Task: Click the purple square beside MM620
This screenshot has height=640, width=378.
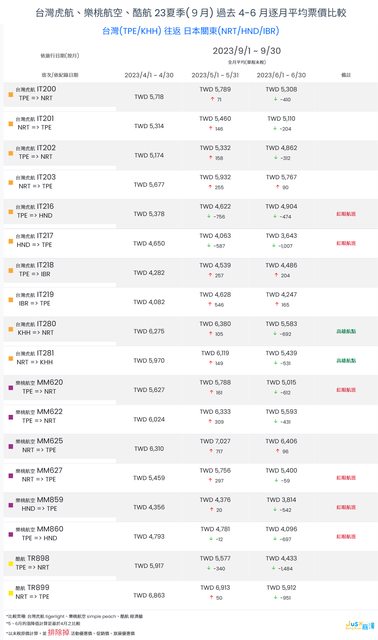Action: [x=11, y=387]
